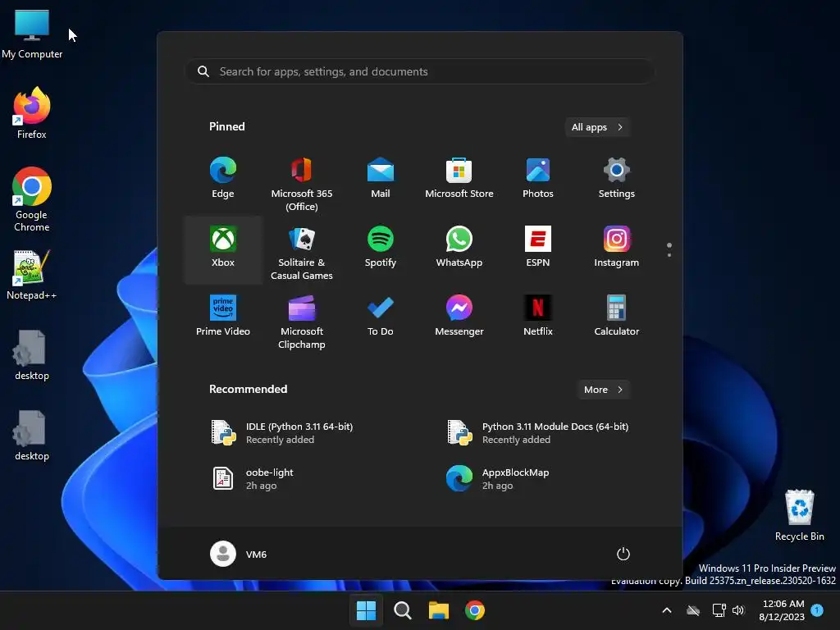The width and height of the screenshot is (840, 630).
Task: Select the Firefox desktop shortcut
Action: pyautogui.click(x=32, y=113)
